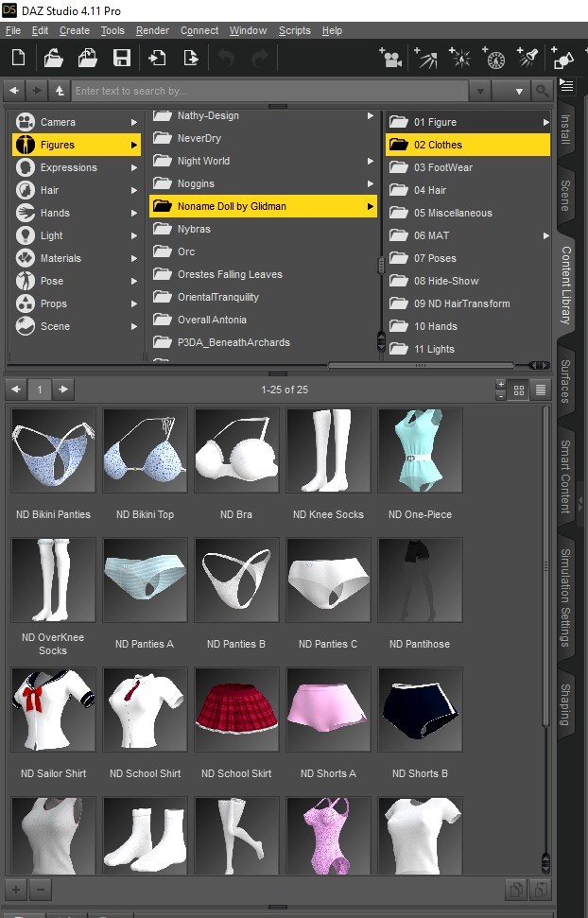Open the Scene side tab
Viewport: 588px width, 918px height.
[x=565, y=196]
